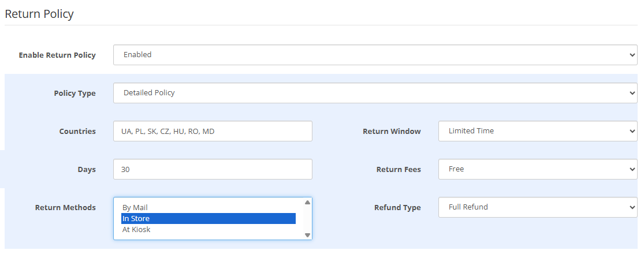Click the Return Methods label
The height and width of the screenshot is (254, 644).
pos(65,208)
